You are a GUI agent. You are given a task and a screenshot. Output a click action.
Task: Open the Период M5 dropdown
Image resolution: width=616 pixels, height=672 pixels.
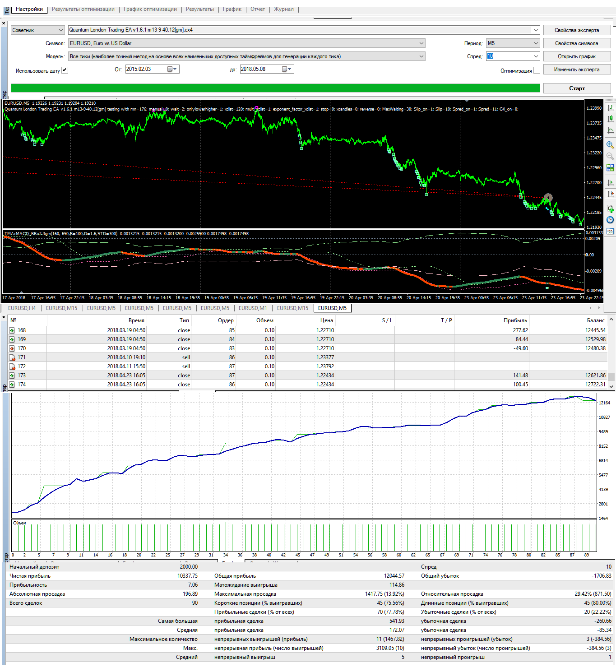coord(513,43)
